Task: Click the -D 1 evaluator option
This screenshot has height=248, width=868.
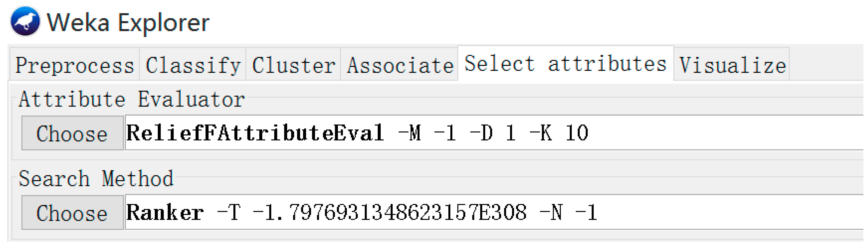Action: 492,133
